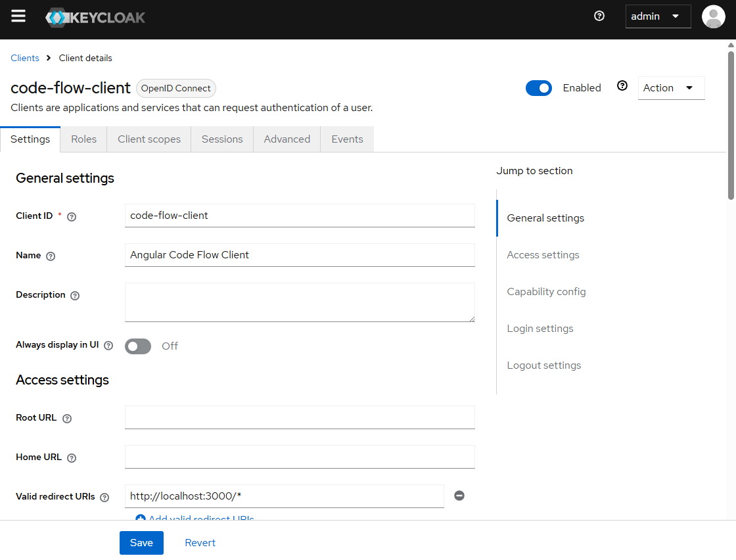The height and width of the screenshot is (560, 736).
Task: Switch to the Settings tab
Action: [30, 139]
